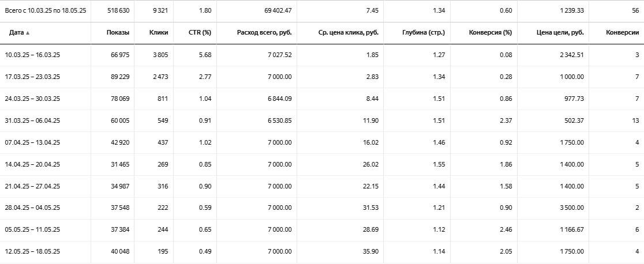Click the total row label Всего с 10.03.25
The image size is (644, 264).
click(46, 10)
